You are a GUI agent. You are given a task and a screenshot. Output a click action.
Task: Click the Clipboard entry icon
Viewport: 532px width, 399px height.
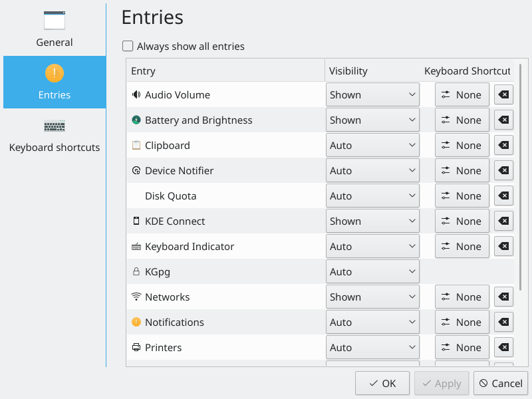(136, 146)
